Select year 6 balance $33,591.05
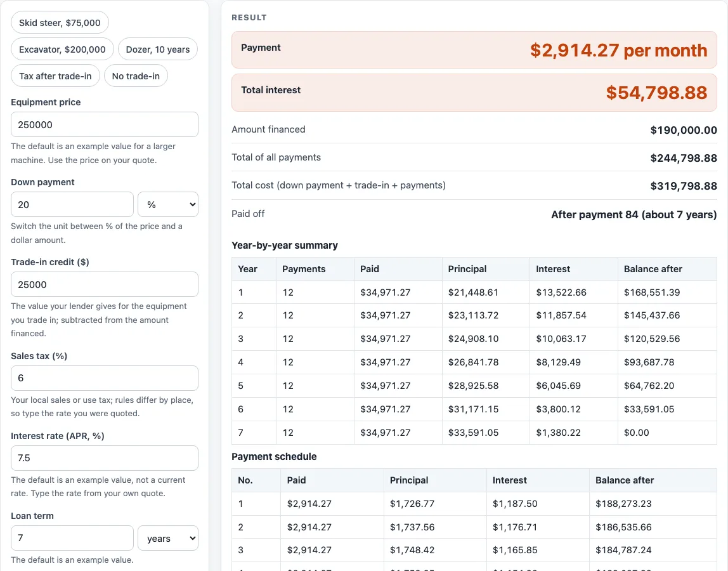This screenshot has height=571, width=728. [x=649, y=409]
